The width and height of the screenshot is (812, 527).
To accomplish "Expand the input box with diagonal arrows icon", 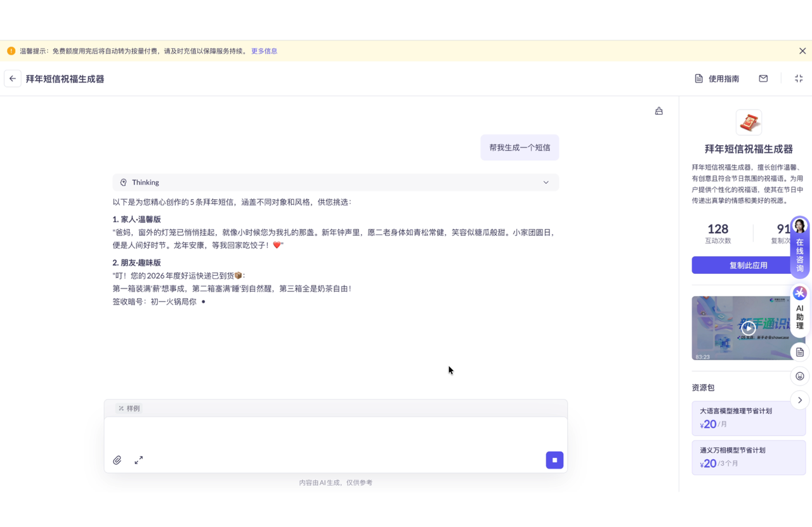I will (138, 460).
